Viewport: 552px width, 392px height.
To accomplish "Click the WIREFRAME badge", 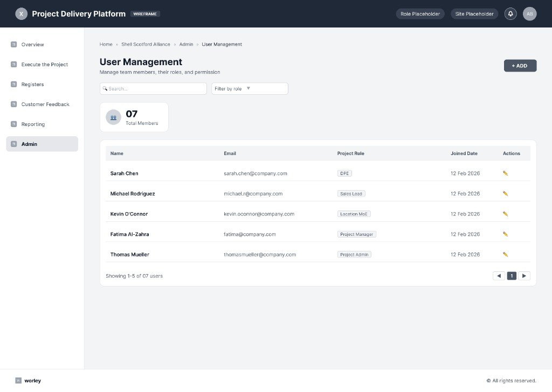I will tap(145, 13).
